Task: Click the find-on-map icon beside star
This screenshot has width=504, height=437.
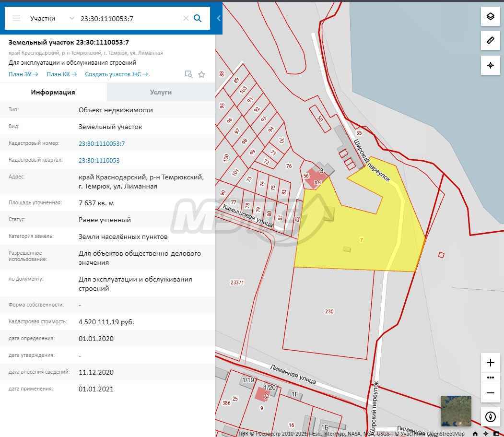Action: (189, 74)
